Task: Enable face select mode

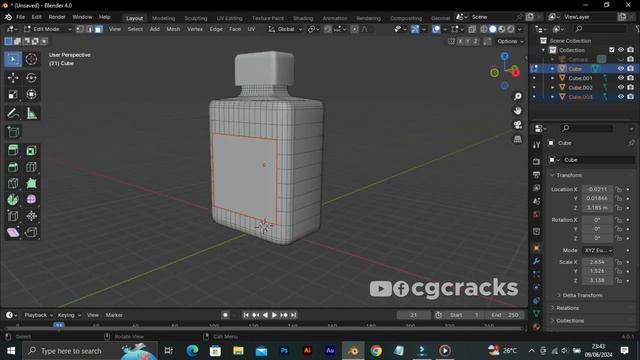Action: point(98,29)
